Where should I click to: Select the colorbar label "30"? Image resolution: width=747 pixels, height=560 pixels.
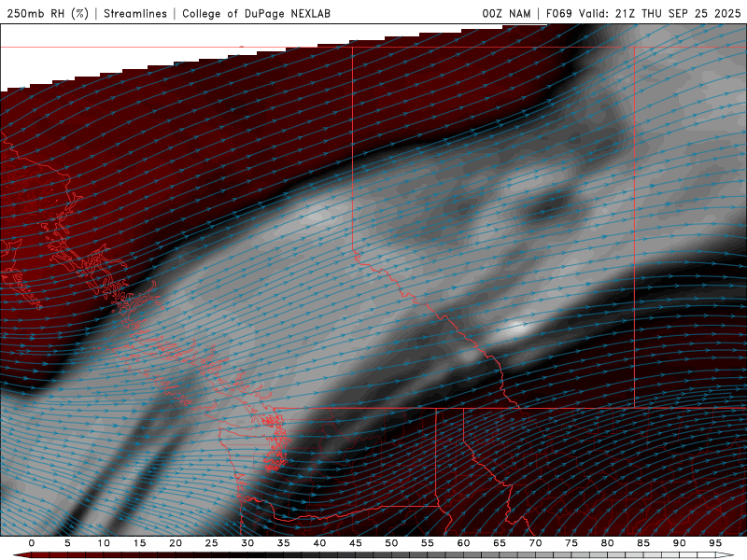pyautogui.click(x=247, y=543)
